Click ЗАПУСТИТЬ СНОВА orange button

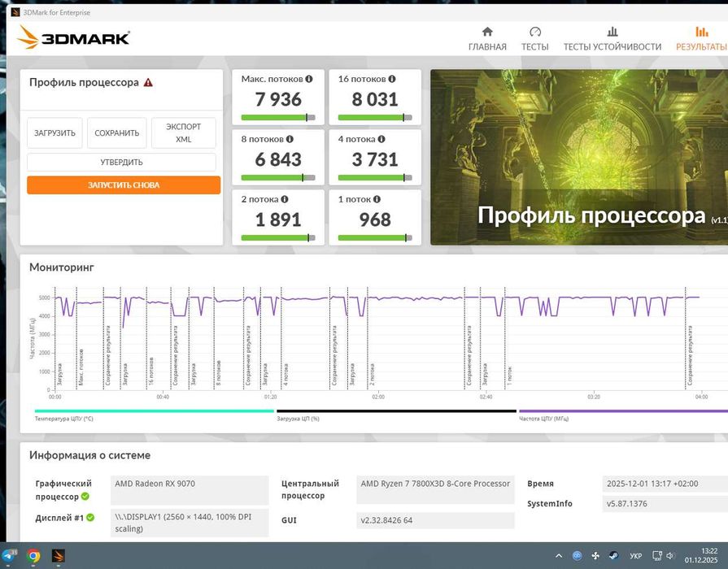[x=124, y=185]
